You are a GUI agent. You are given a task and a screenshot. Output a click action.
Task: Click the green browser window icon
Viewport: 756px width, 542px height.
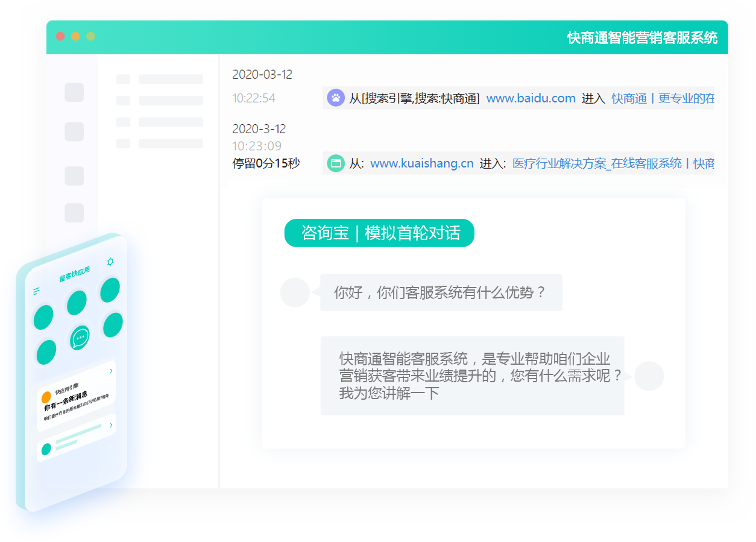tap(336, 163)
